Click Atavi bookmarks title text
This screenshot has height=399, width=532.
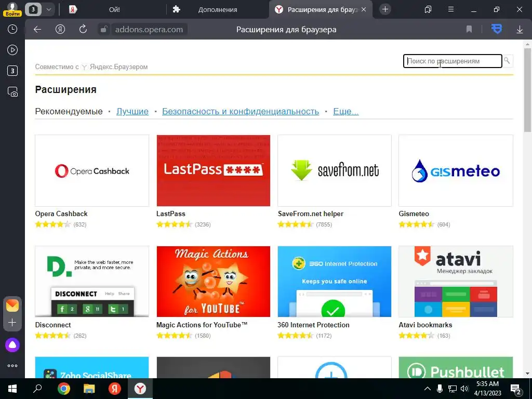tap(425, 325)
